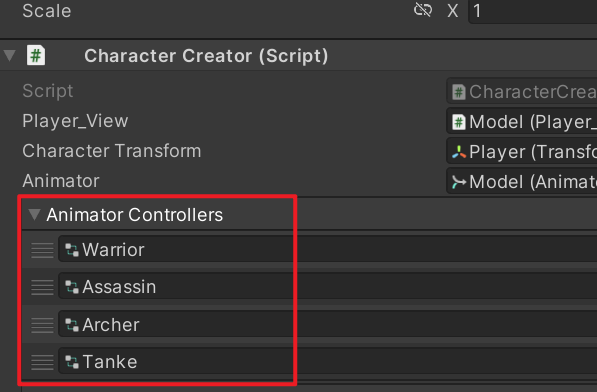Viewport: 597px width, 392px height.
Task: Select the Assassin animator controller field
Action: (x=327, y=287)
